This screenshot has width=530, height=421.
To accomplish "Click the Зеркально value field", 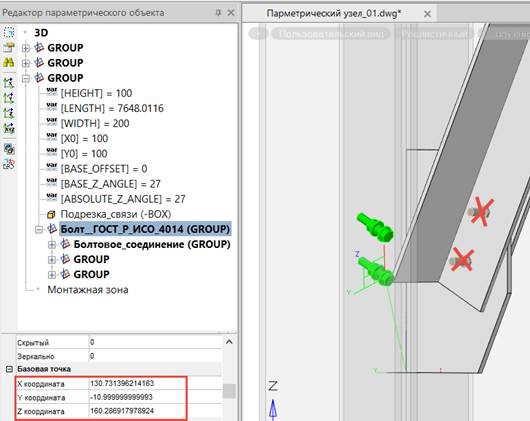I will [155, 356].
